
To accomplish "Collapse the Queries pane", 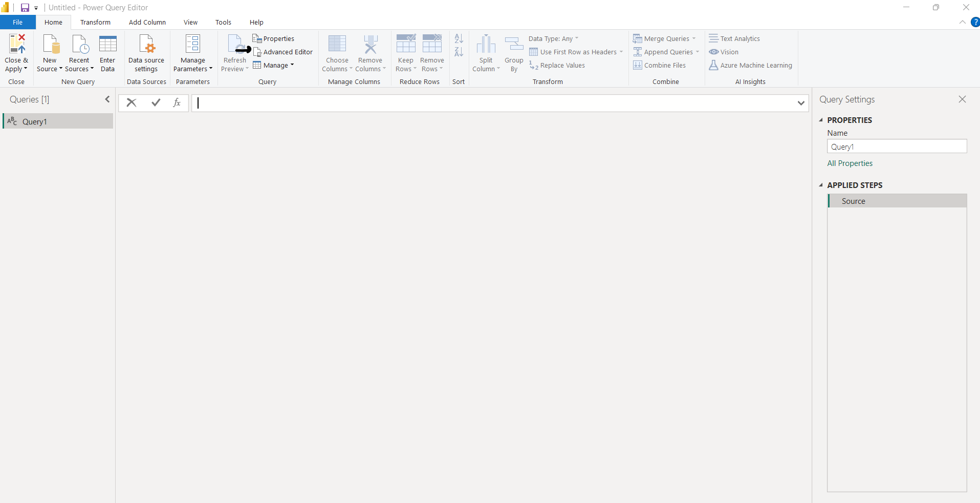I will point(107,99).
